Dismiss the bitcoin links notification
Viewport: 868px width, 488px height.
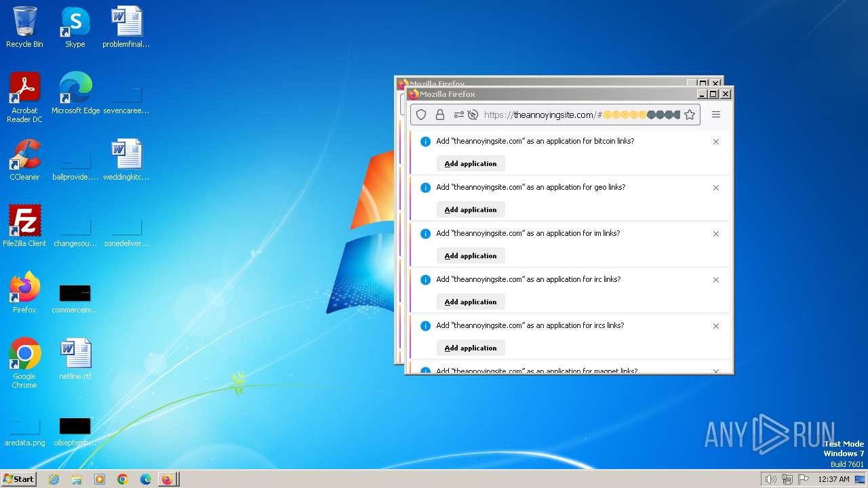tap(716, 142)
